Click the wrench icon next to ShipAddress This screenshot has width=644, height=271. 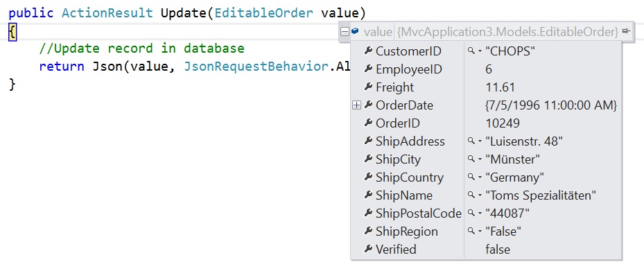pos(368,141)
